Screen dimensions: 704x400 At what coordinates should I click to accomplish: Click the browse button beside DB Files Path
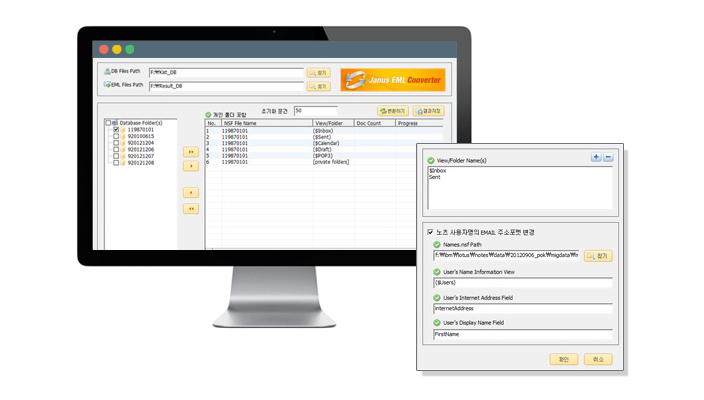318,73
